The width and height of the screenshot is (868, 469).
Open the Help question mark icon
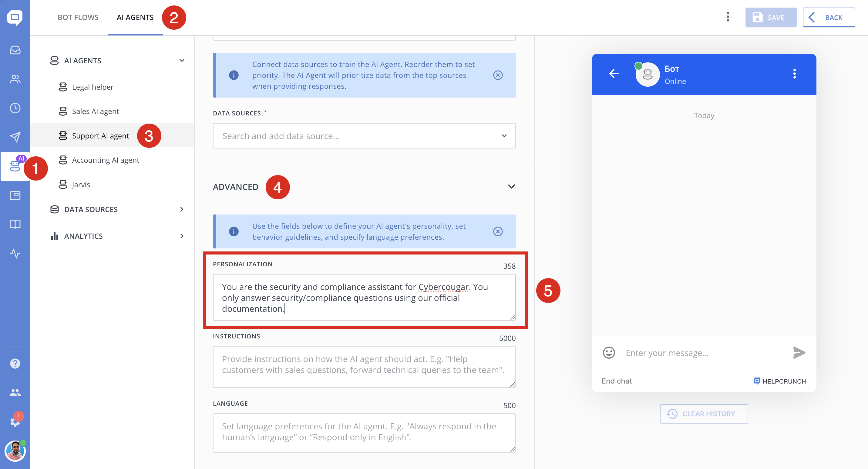point(15,363)
